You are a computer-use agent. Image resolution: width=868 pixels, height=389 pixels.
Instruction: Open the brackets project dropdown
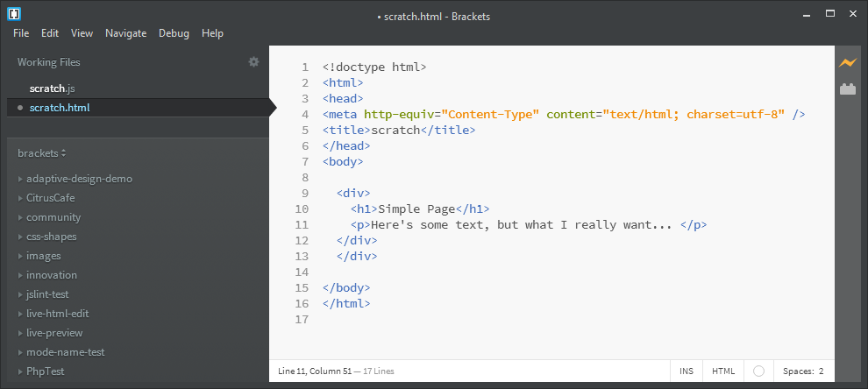tap(42, 153)
